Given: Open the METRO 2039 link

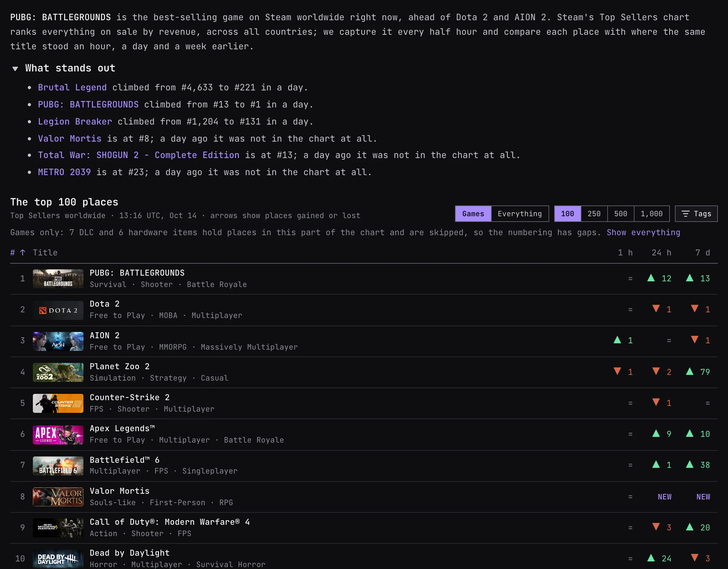Looking at the screenshot, I should pyautogui.click(x=64, y=172).
